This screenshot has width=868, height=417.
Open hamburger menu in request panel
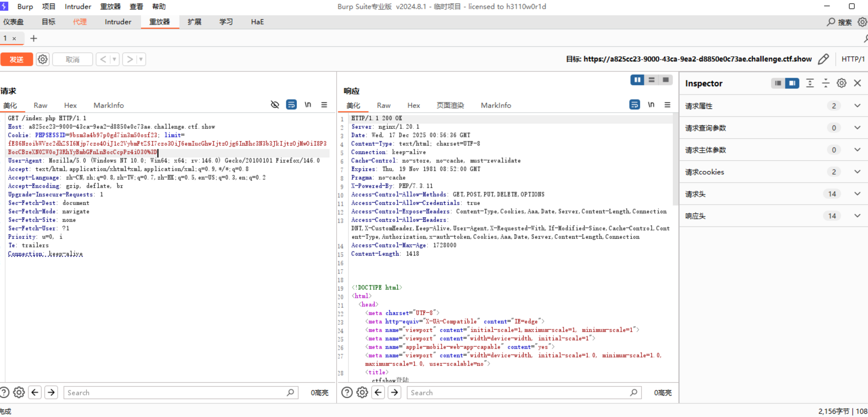(x=324, y=105)
